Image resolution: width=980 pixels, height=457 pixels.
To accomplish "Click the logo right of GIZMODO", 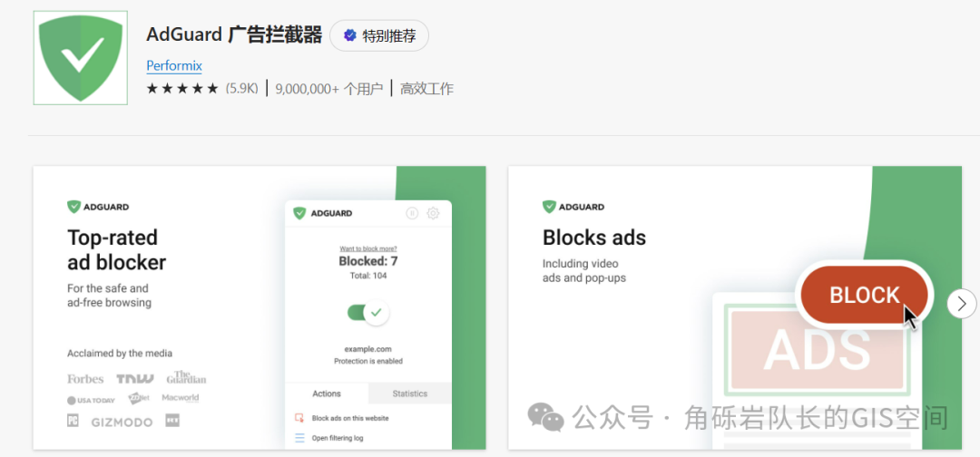I will pyautogui.click(x=172, y=421).
